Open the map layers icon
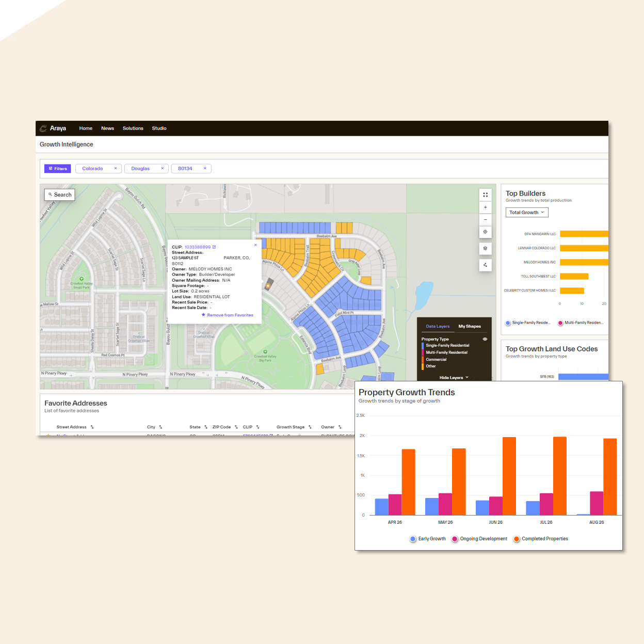This screenshot has width=644, height=644. click(485, 249)
